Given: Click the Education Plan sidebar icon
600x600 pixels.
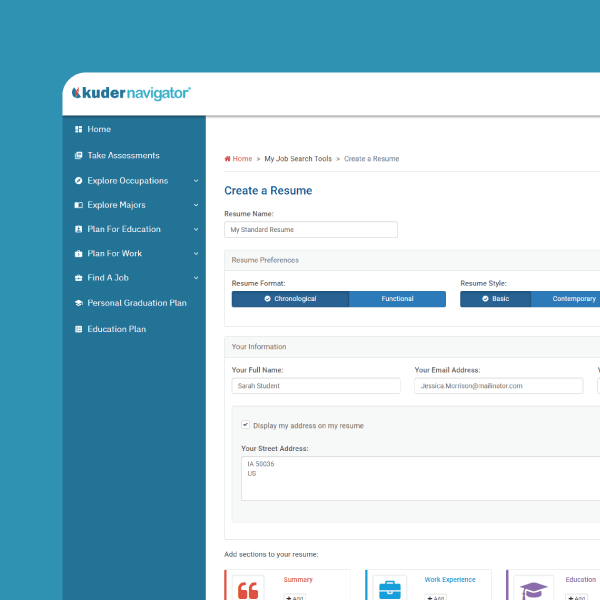Looking at the screenshot, I should coord(78,329).
